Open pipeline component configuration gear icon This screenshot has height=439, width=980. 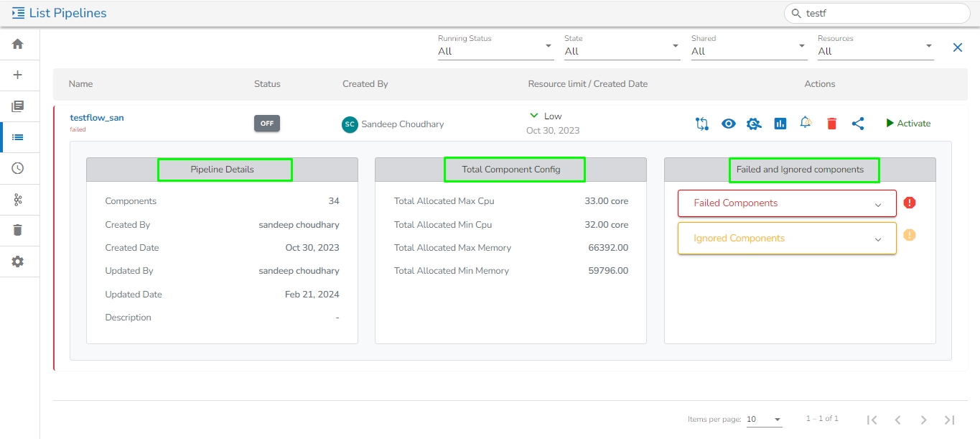(753, 124)
